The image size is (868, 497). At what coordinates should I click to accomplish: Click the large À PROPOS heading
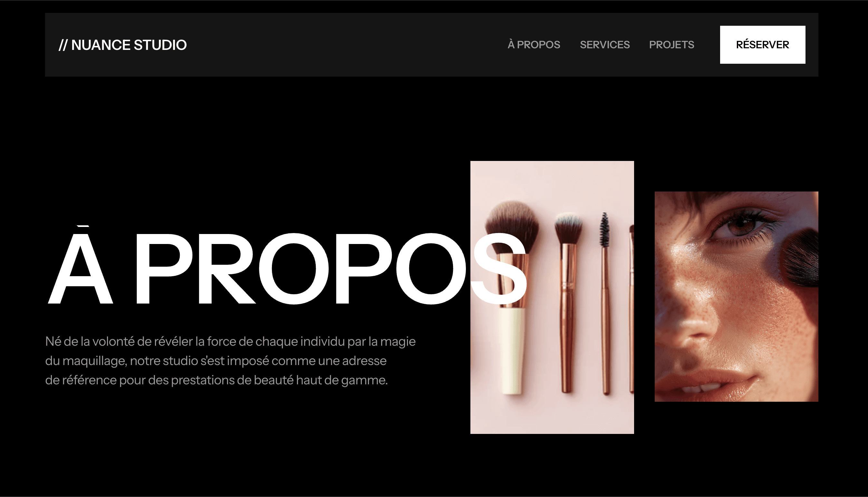coord(286,266)
